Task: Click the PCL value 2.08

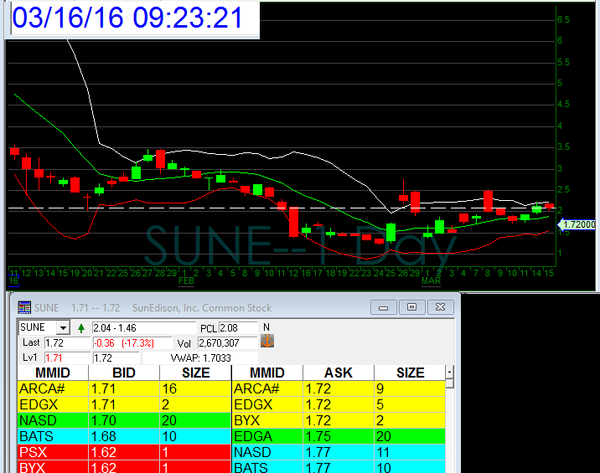Action: 238,328
